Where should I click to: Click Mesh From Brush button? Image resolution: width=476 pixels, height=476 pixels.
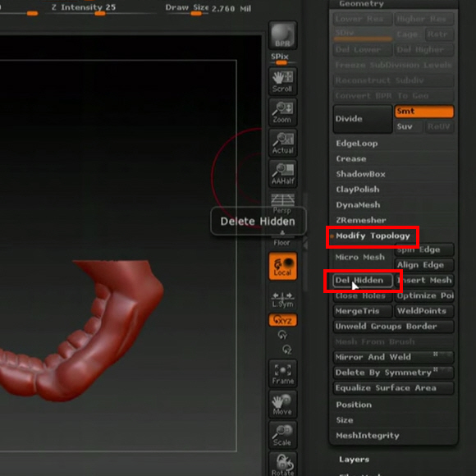(x=393, y=342)
